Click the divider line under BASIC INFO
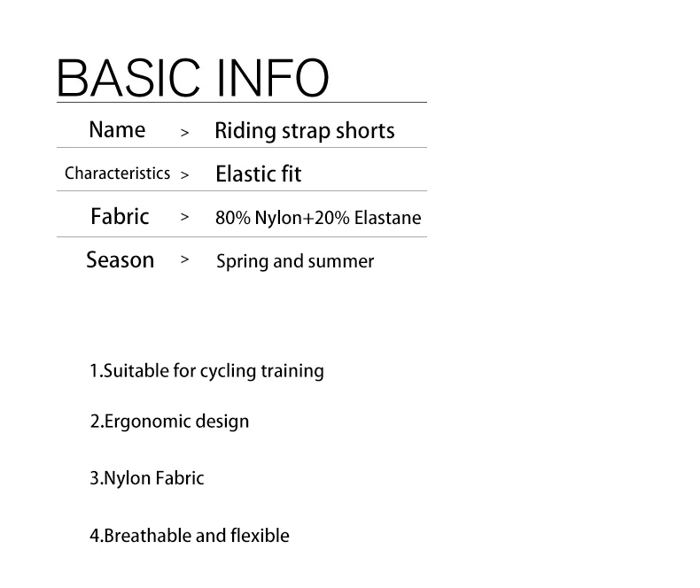 (x=242, y=103)
